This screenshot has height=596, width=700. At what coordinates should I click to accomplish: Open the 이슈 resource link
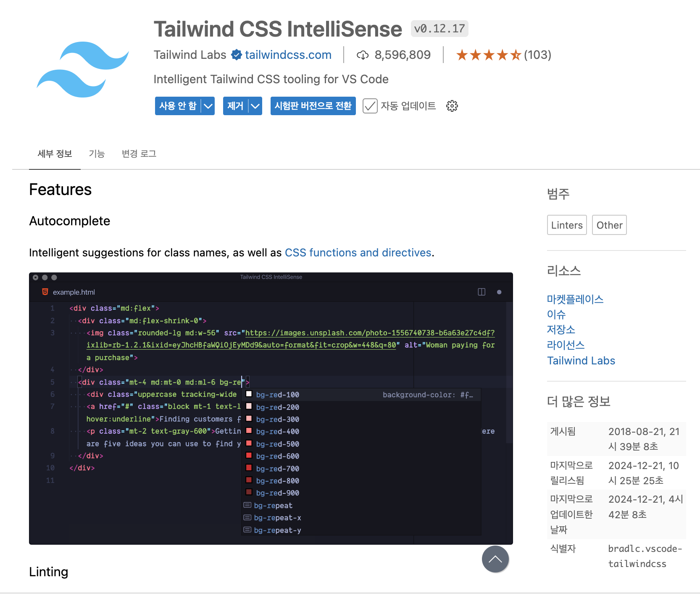(x=556, y=314)
